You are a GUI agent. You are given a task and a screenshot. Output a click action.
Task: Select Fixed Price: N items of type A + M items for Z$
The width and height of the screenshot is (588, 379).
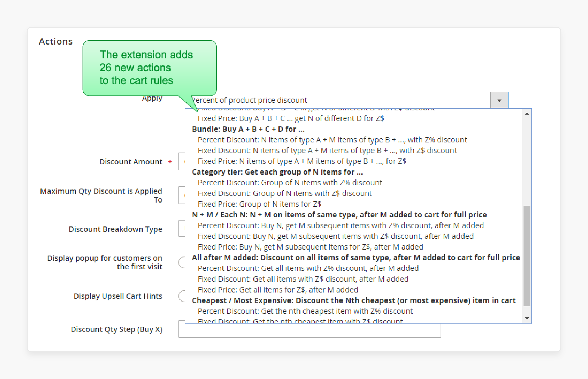302,161
